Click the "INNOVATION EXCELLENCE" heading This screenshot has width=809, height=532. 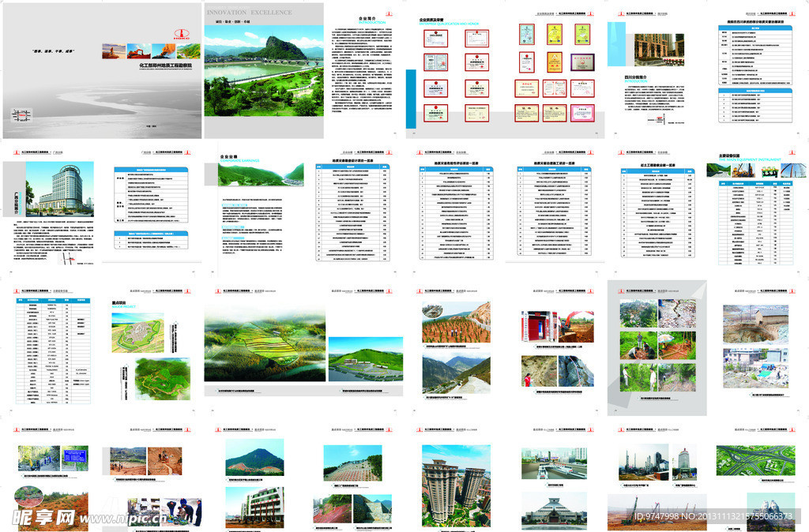249,12
